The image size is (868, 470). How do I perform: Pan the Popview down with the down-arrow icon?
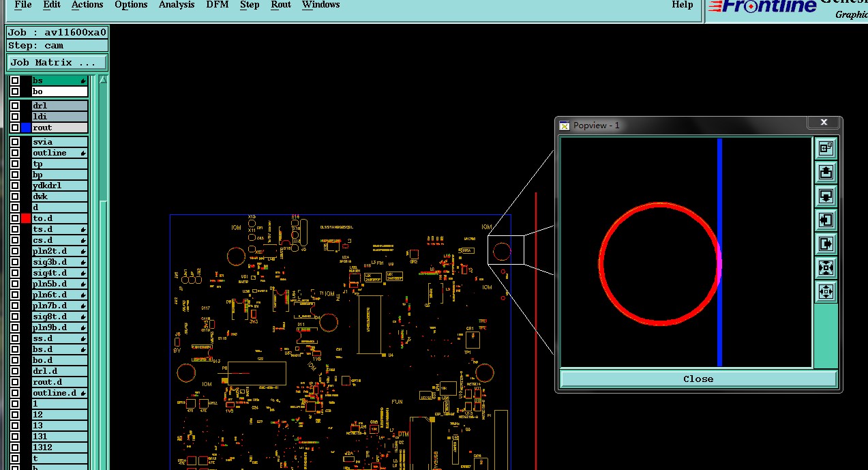(826, 196)
